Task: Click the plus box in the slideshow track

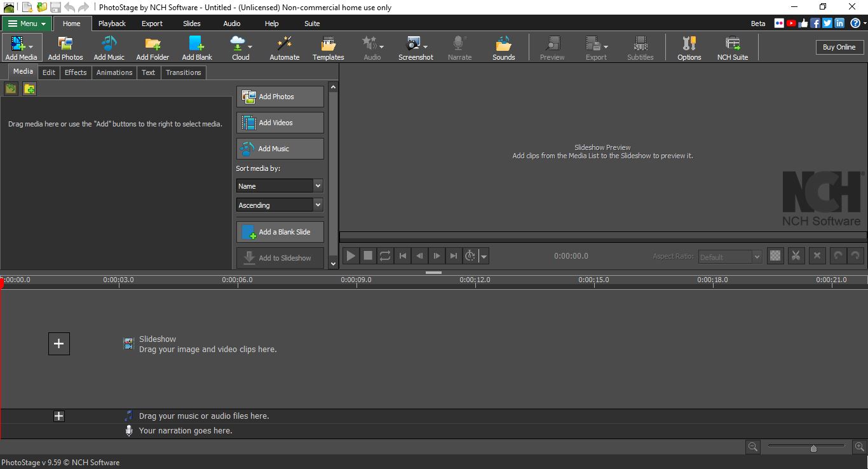Action: pos(59,344)
